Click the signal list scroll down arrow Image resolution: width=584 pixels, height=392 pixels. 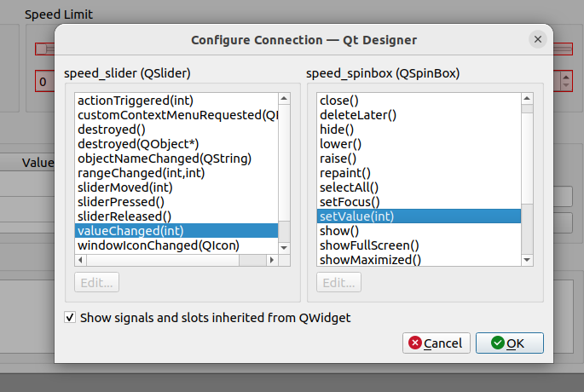(x=284, y=248)
